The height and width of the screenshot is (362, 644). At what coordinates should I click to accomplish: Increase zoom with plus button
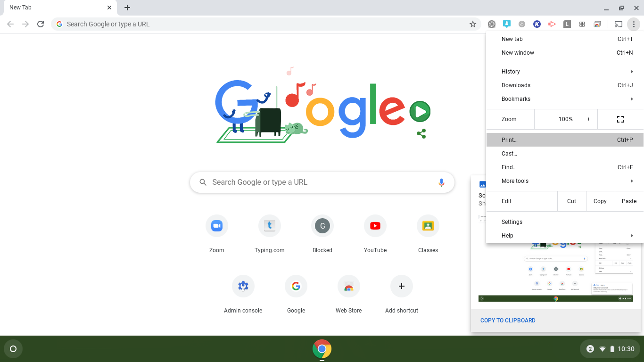(x=588, y=119)
